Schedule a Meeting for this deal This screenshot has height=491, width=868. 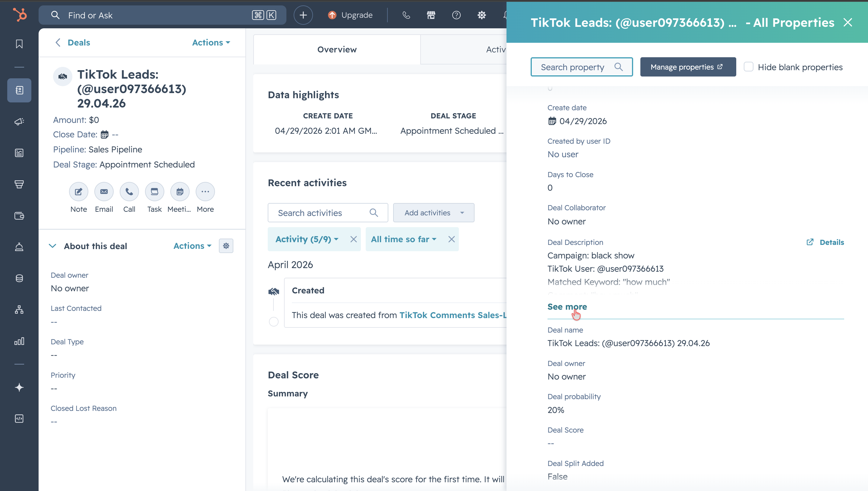(180, 192)
